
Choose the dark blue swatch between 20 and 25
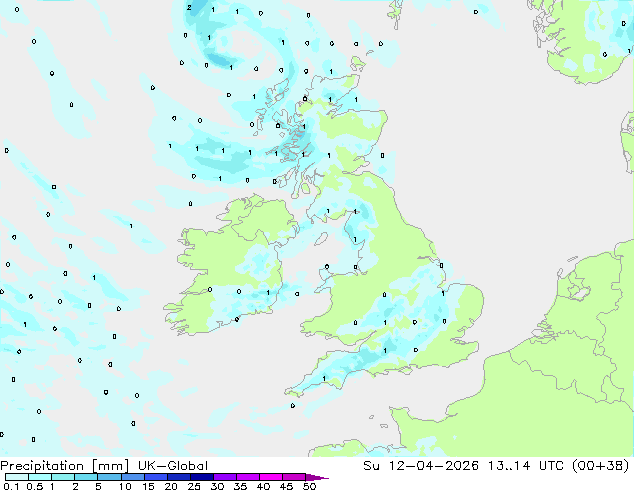coord(179,477)
